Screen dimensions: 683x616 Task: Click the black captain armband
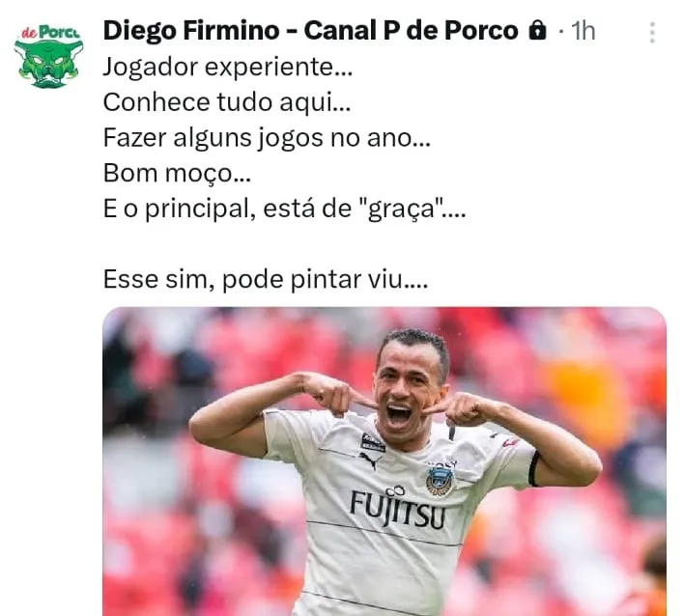pyautogui.click(x=534, y=468)
